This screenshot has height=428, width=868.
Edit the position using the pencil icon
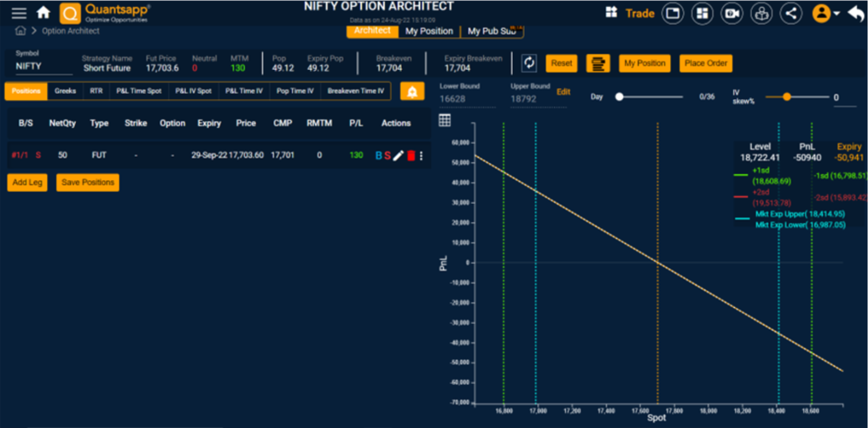coord(398,155)
